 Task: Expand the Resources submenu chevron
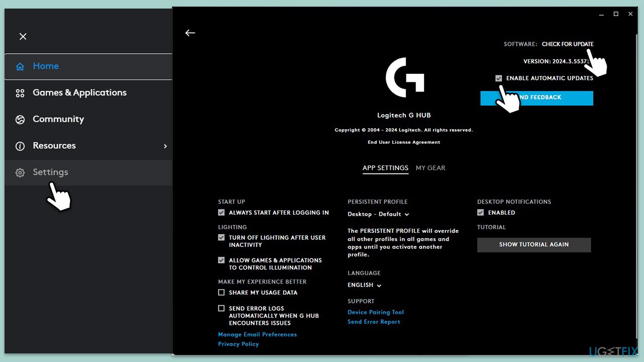point(165,146)
